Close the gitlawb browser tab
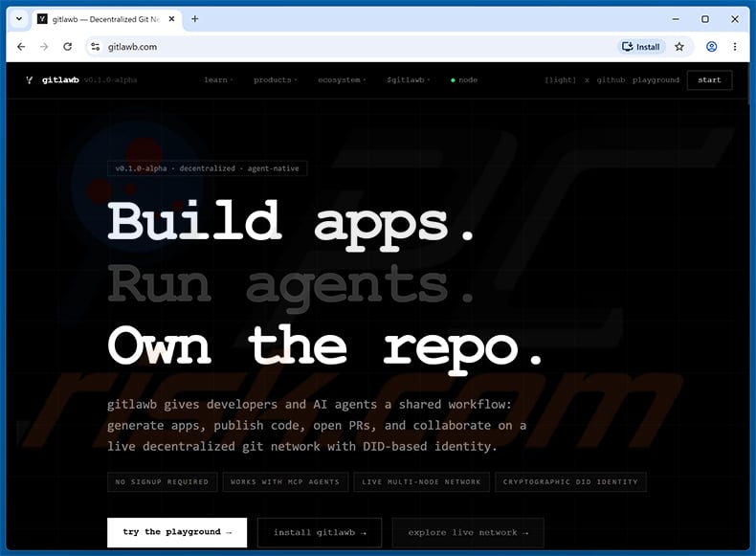 point(171,19)
